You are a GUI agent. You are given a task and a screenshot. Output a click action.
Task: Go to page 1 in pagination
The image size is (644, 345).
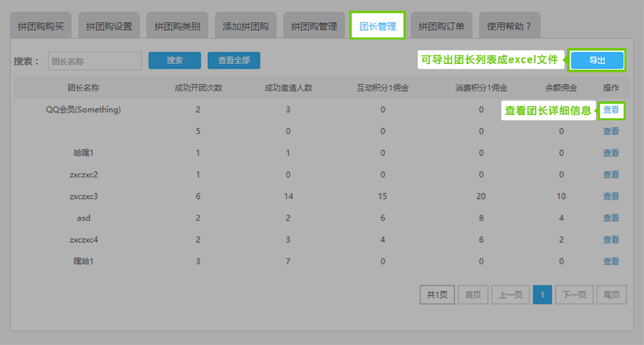point(542,295)
